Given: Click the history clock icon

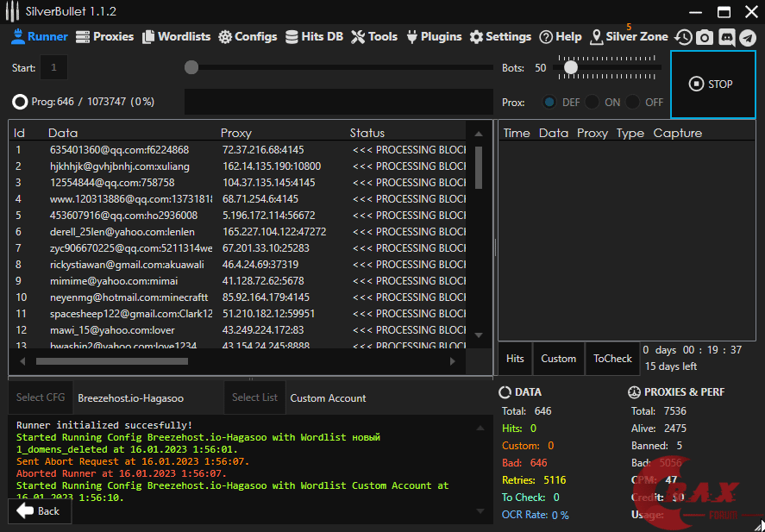Looking at the screenshot, I should [683, 37].
